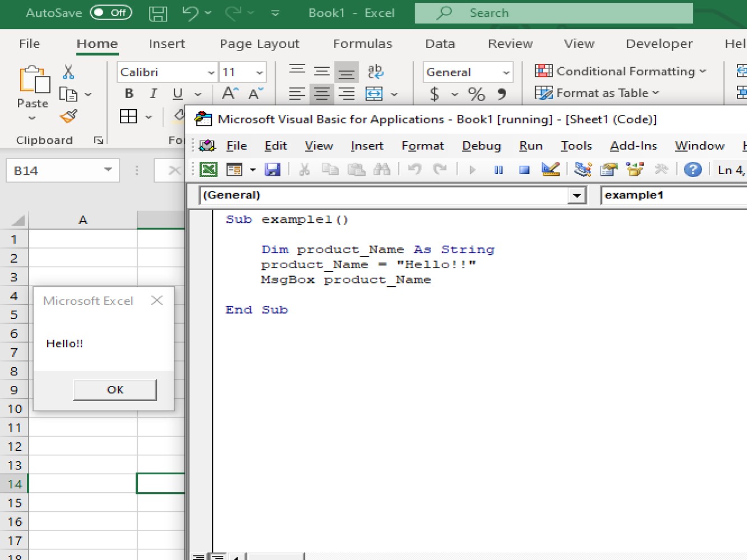Open the View ribbon tab
The image size is (747, 560).
click(579, 44)
